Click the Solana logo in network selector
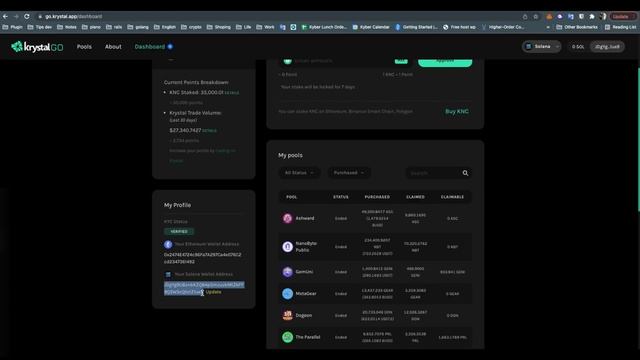 point(529,47)
